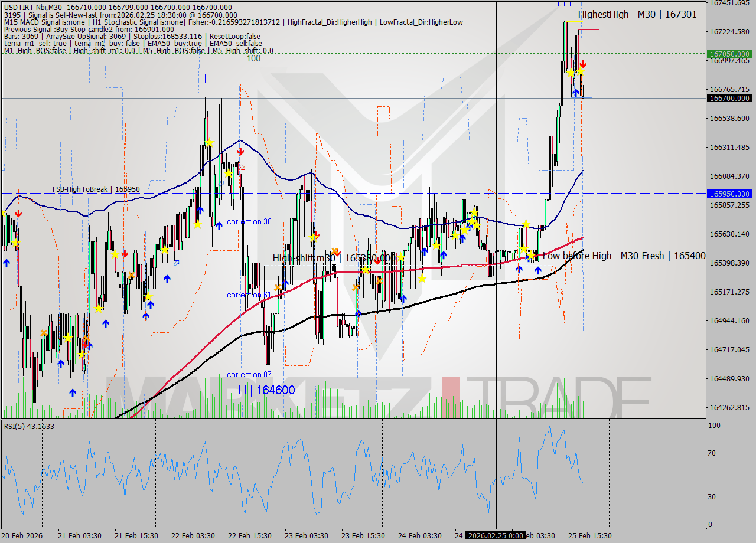Click the yellow star beside the correction 38 annotation
The height and width of the screenshot is (543, 756).
(x=229, y=174)
